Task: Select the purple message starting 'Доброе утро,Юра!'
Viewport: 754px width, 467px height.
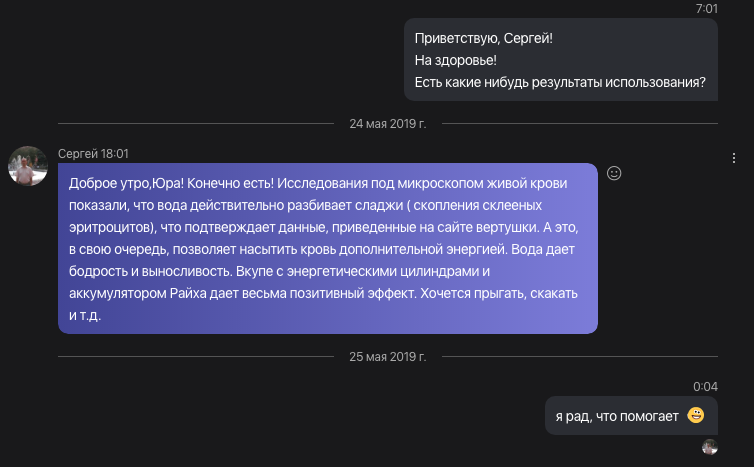Action: click(x=328, y=249)
